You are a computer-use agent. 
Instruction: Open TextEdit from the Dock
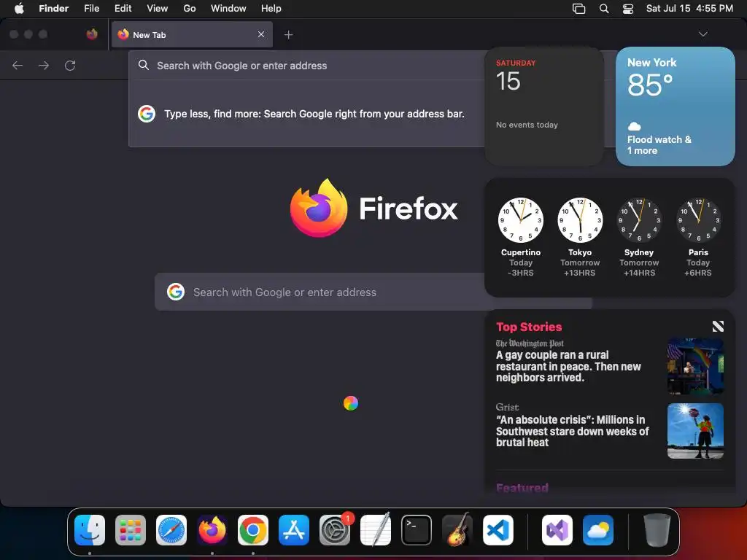pos(376,530)
